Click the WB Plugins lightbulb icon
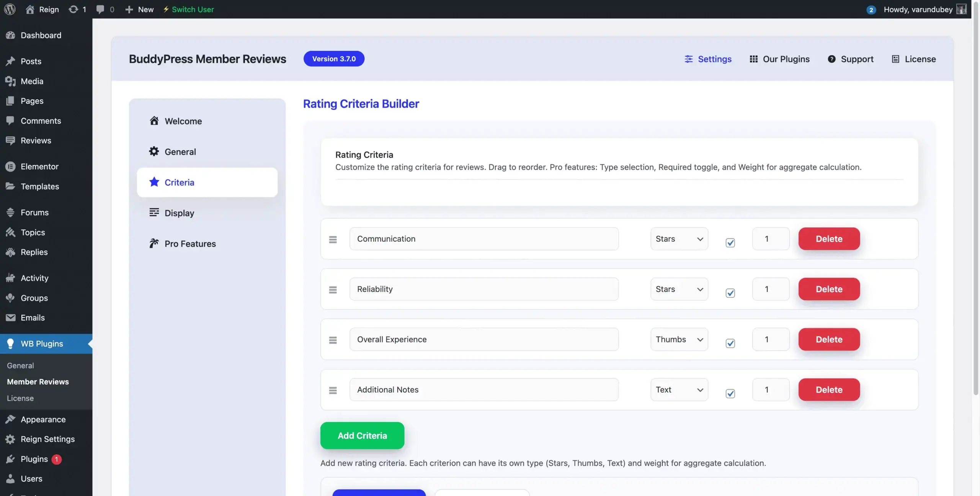This screenshot has width=980, height=496. pos(10,344)
